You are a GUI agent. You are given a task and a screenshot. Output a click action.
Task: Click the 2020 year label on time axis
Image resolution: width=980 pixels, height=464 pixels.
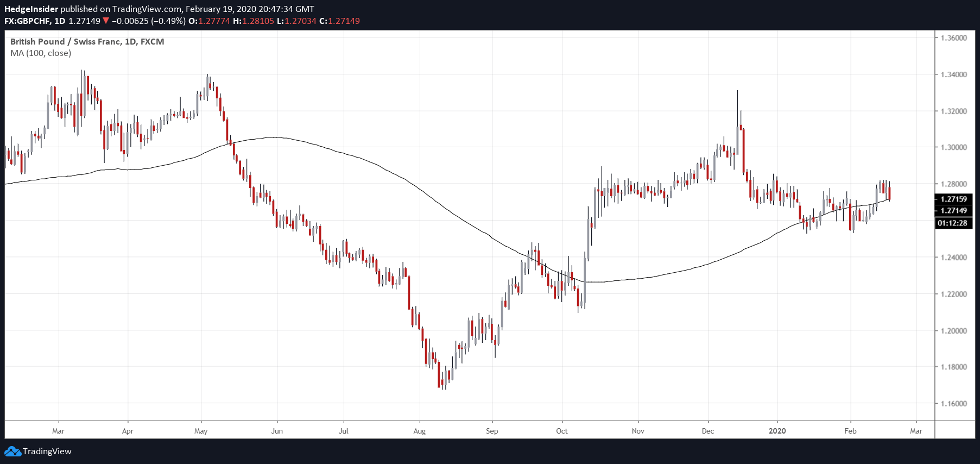coord(777,431)
